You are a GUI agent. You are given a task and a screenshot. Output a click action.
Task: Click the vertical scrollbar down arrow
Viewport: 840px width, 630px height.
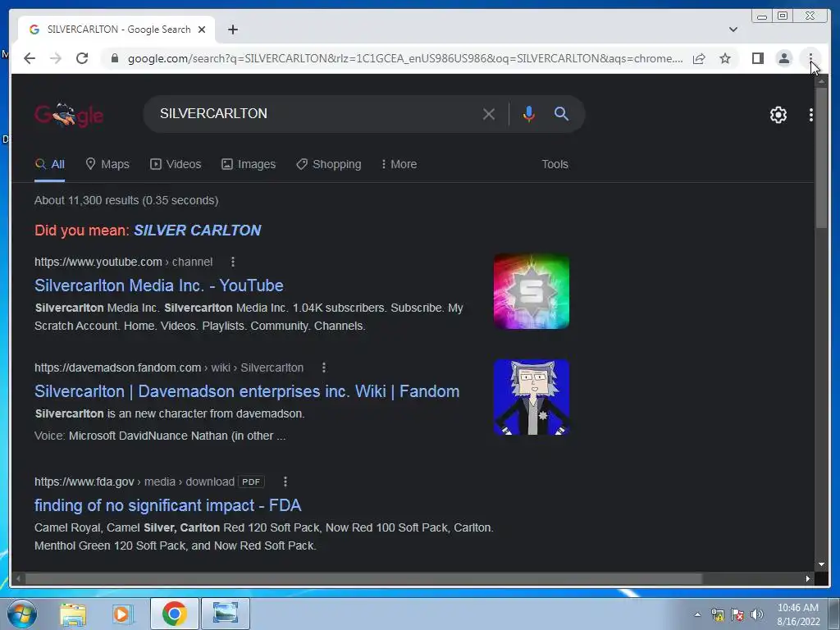[821, 564]
